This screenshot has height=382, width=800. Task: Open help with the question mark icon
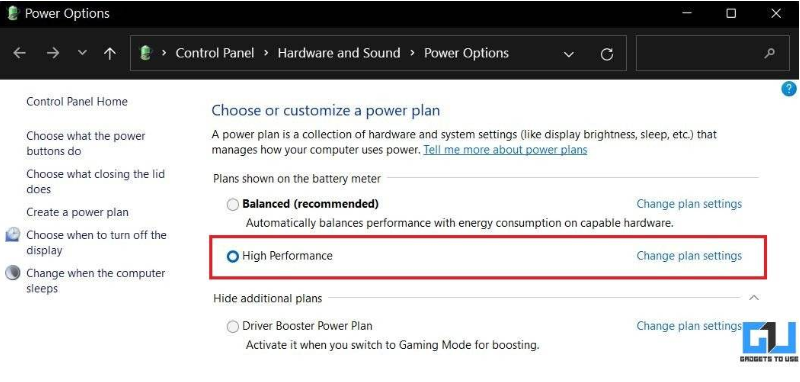coord(789,89)
